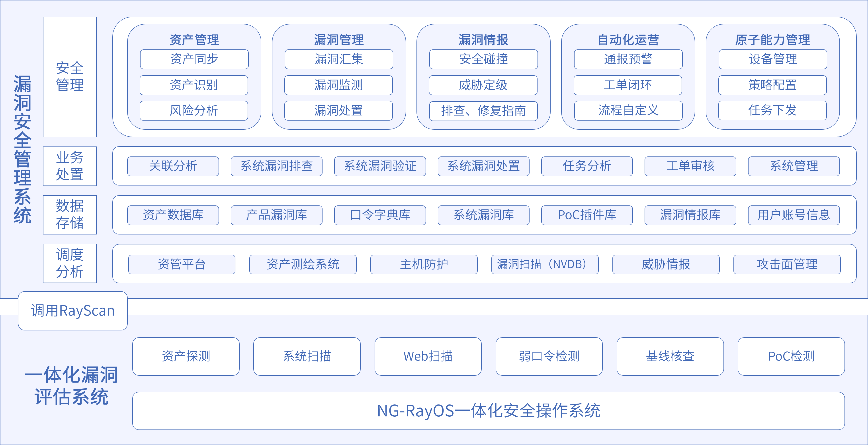Click the 漏洞管理 section label
The width and height of the screenshot is (868, 445).
pyautogui.click(x=338, y=39)
